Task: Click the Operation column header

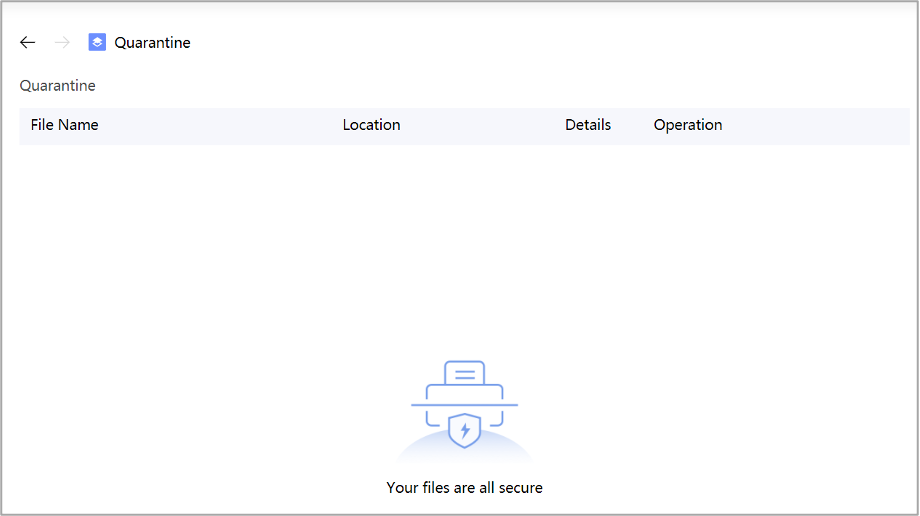Action: (x=688, y=125)
